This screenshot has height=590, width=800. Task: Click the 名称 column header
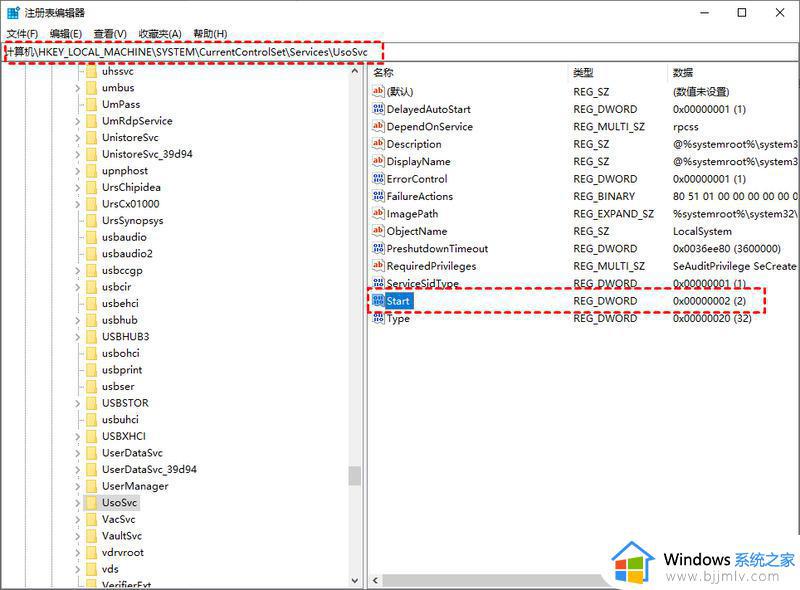(383, 72)
